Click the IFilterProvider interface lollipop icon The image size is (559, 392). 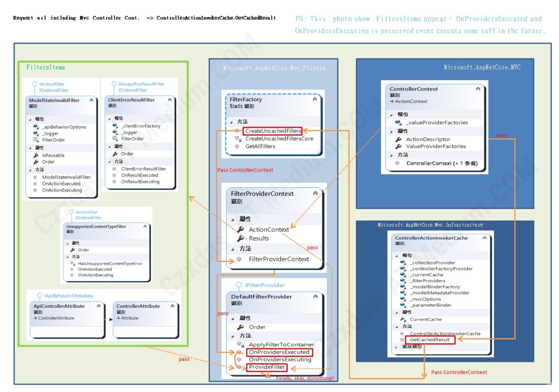point(238,285)
